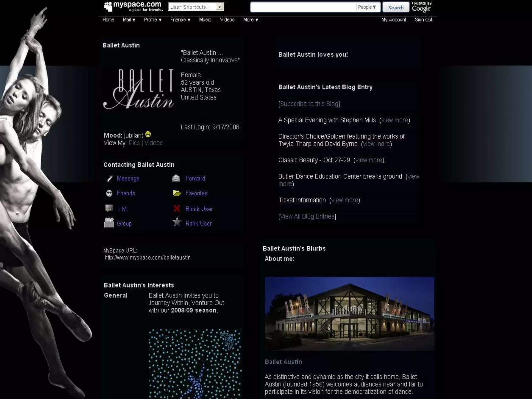Expand the Friends menu in navigation bar
The width and height of the screenshot is (532, 399).
180,20
